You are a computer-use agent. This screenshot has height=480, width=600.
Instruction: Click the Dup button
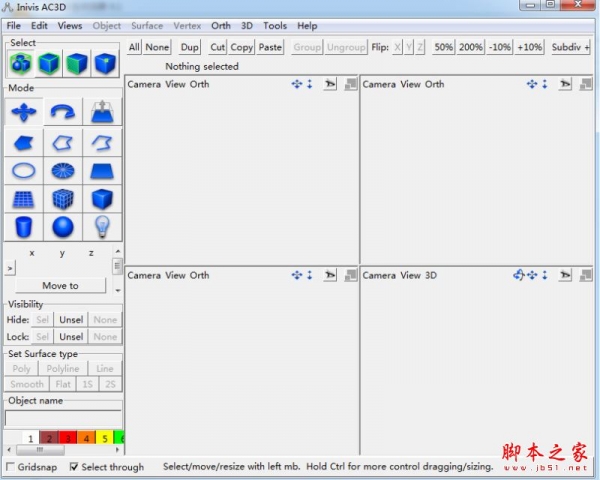click(x=190, y=47)
